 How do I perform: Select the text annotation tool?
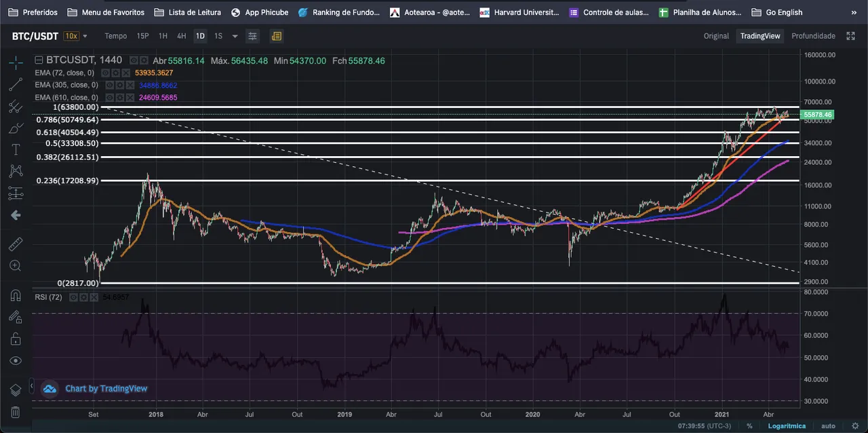point(16,149)
